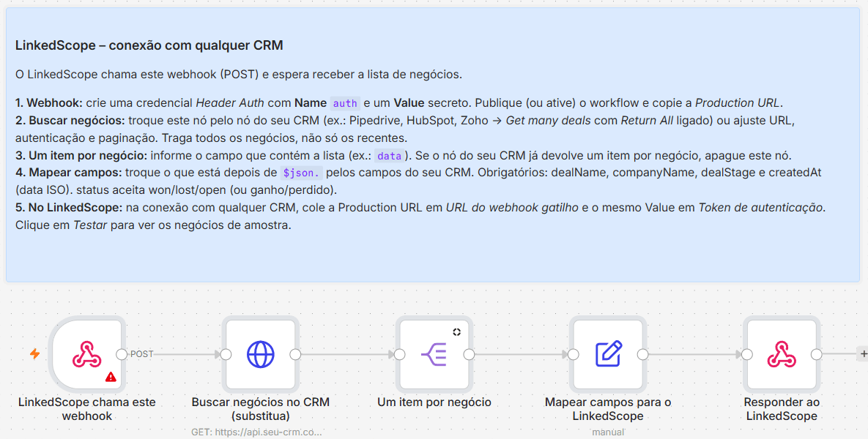This screenshot has height=439, width=868.
Task: Click the 'data' code tag in the note
Action: 389,156
